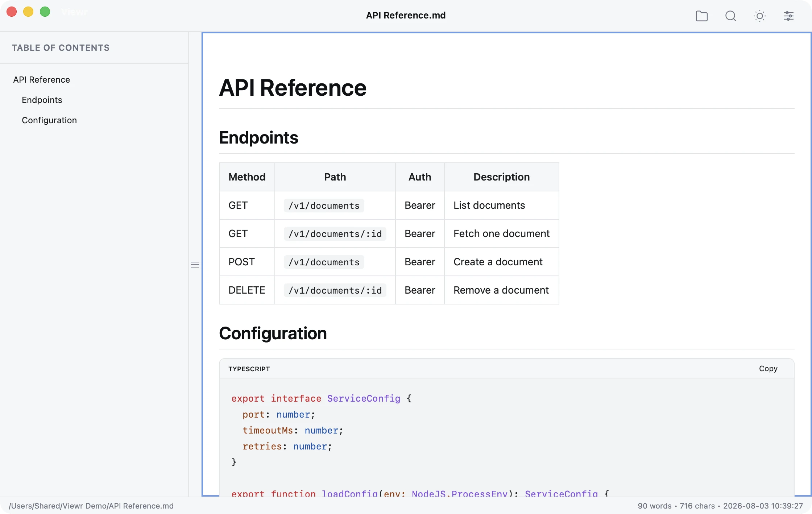Click the path in the Remove a document row
Screen dimensions: 812x514
(x=335, y=290)
